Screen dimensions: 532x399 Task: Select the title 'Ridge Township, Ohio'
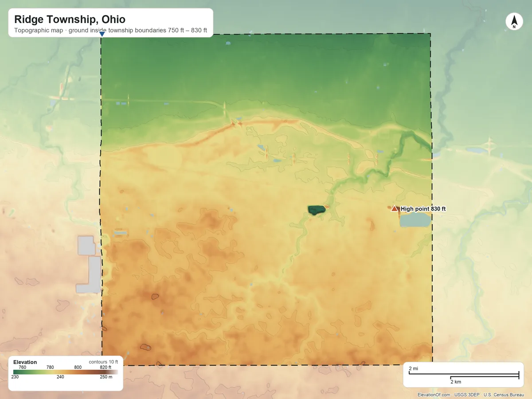pos(70,20)
